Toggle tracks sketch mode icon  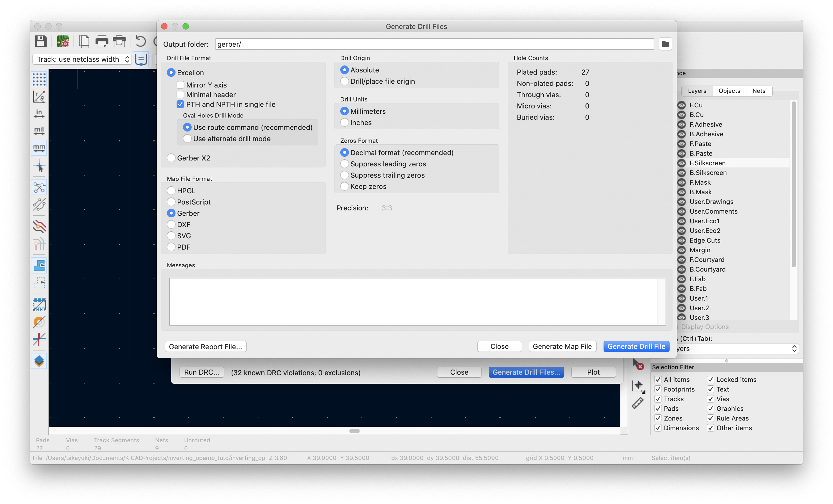(x=39, y=339)
